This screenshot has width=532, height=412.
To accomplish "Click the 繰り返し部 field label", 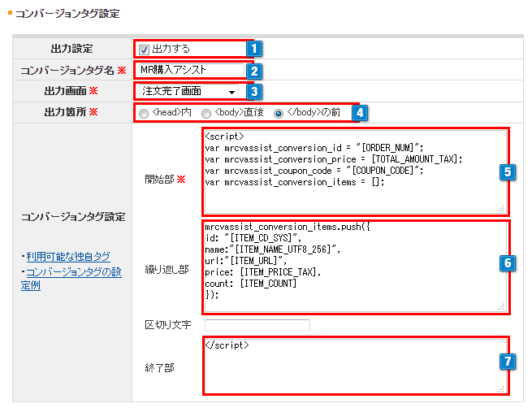I will point(167,270).
